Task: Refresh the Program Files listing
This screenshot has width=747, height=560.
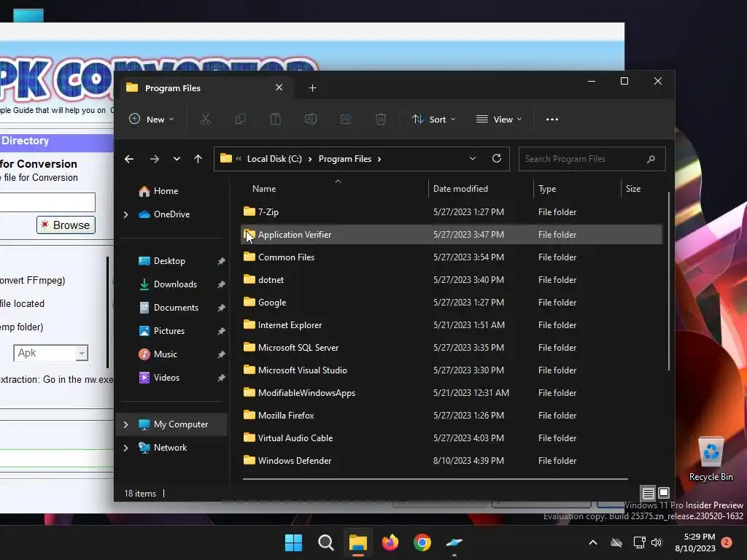Action: pyautogui.click(x=496, y=158)
